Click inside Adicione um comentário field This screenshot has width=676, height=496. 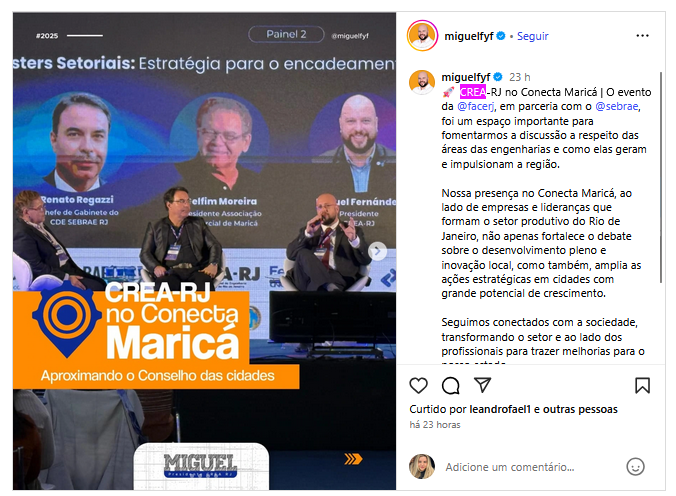(x=530, y=467)
